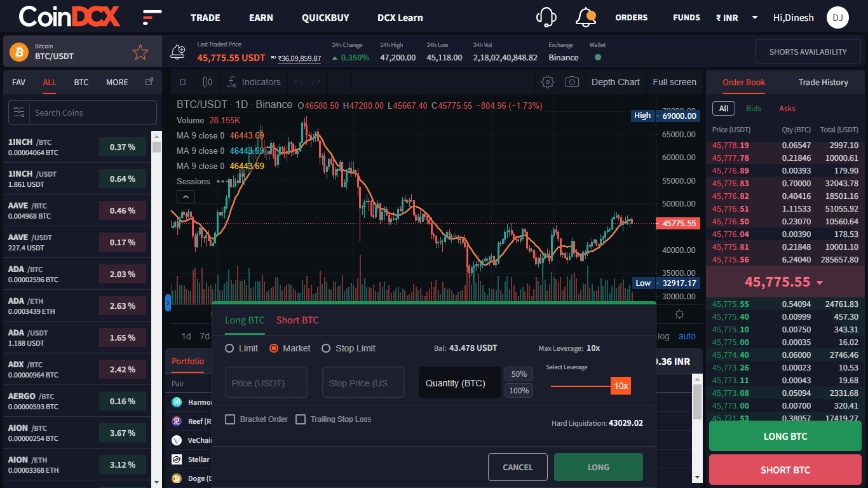
Task: Favorite BTC/USDT with star icon
Action: click(x=140, y=52)
